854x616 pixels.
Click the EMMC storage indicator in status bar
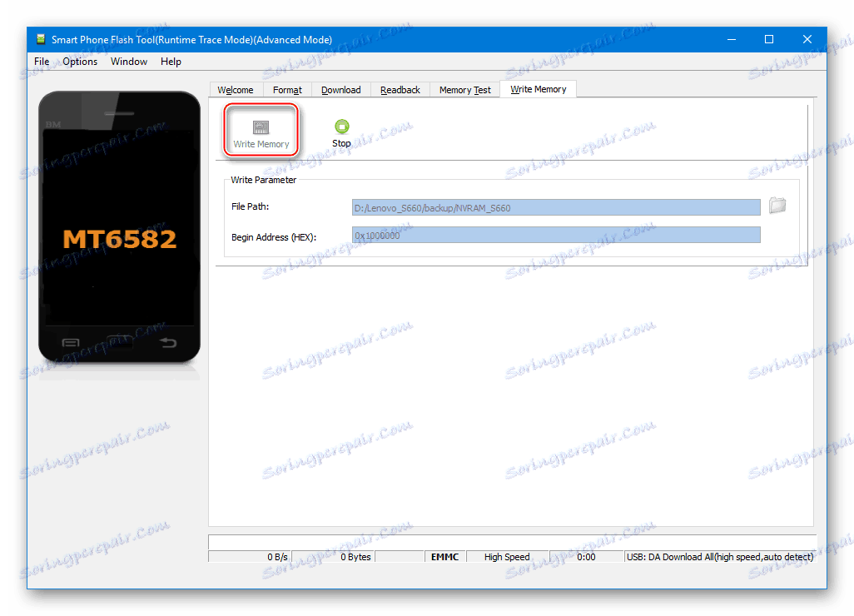444,557
